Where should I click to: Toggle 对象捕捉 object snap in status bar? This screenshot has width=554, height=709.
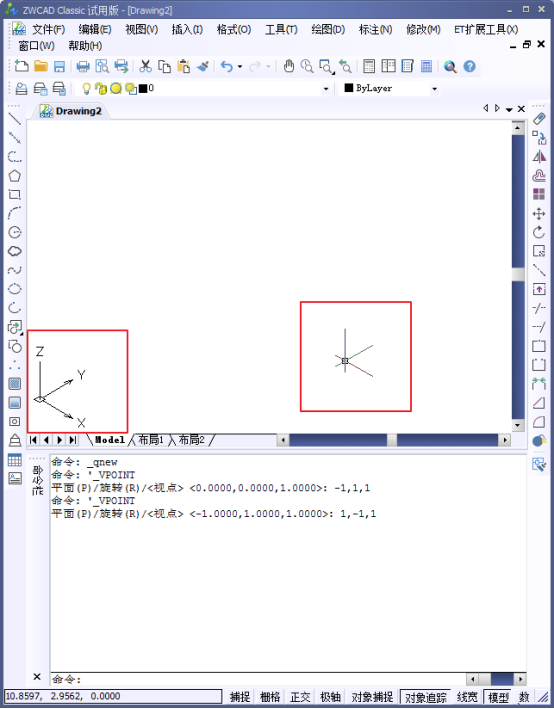click(x=372, y=697)
